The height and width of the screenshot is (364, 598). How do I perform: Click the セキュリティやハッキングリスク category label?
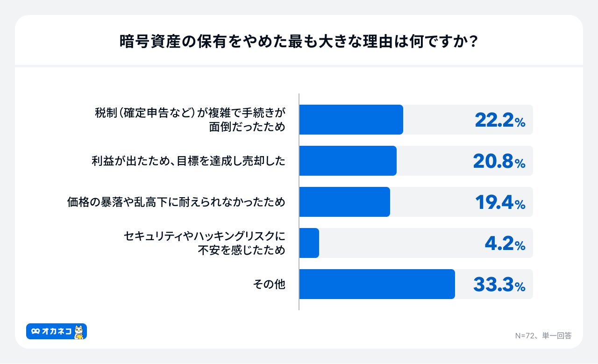click(x=204, y=243)
